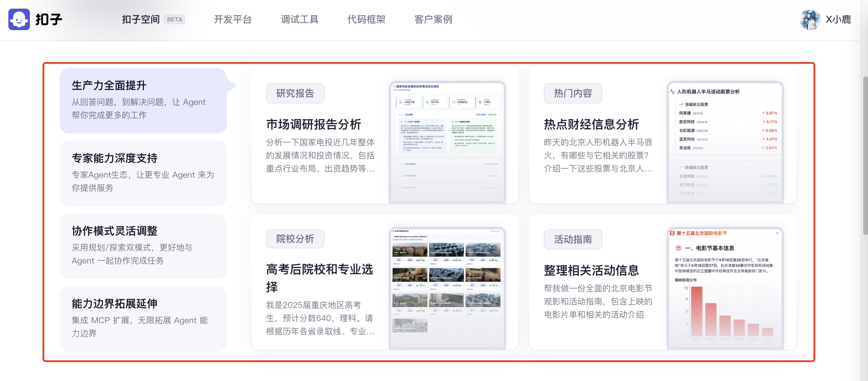Switch to the 能力边界拓展延伸 tab card
868x381 pixels.
tap(143, 318)
